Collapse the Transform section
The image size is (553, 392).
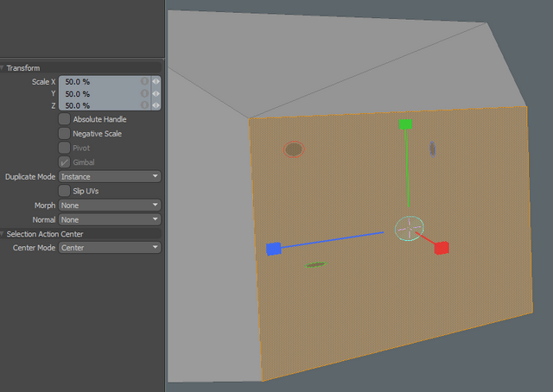3,67
